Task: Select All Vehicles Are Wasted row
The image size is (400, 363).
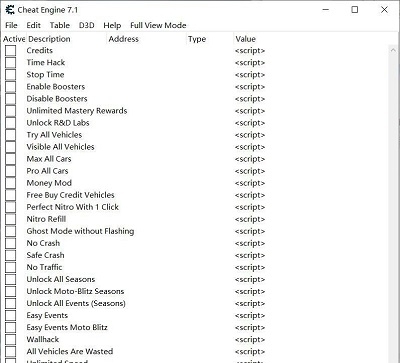Action: pyautogui.click(x=70, y=351)
